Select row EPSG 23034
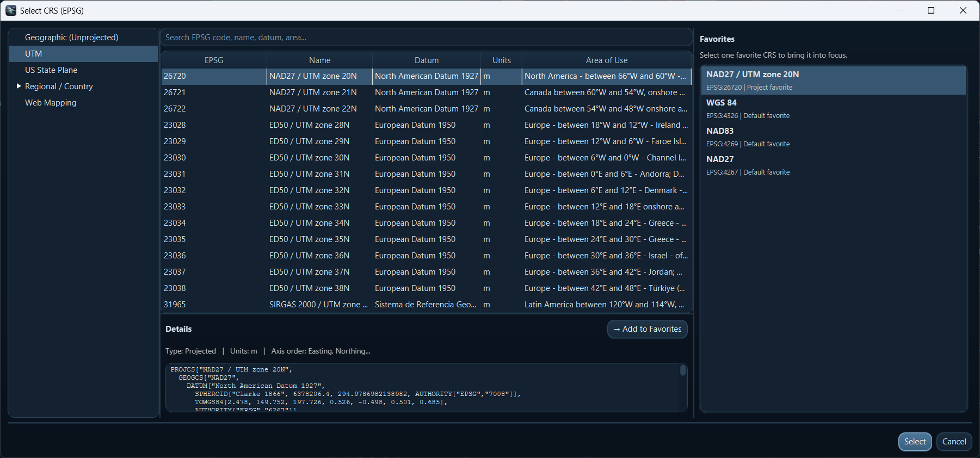The image size is (980, 458). click(x=427, y=223)
